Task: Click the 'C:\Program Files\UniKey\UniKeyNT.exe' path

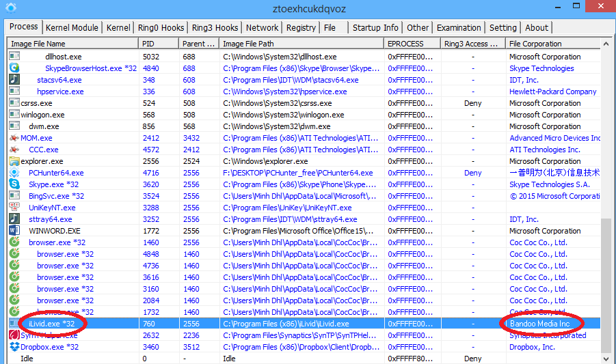Action: (287, 208)
